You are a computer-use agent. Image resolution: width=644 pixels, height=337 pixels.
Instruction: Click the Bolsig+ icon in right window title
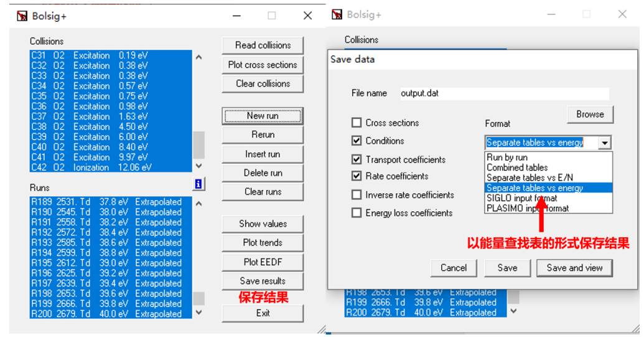pos(337,15)
